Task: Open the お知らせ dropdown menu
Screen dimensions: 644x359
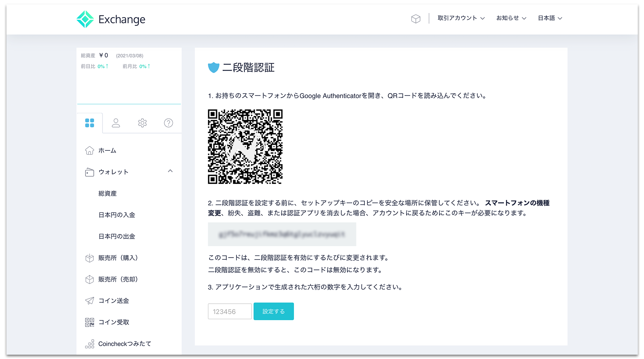Action: pos(510,18)
